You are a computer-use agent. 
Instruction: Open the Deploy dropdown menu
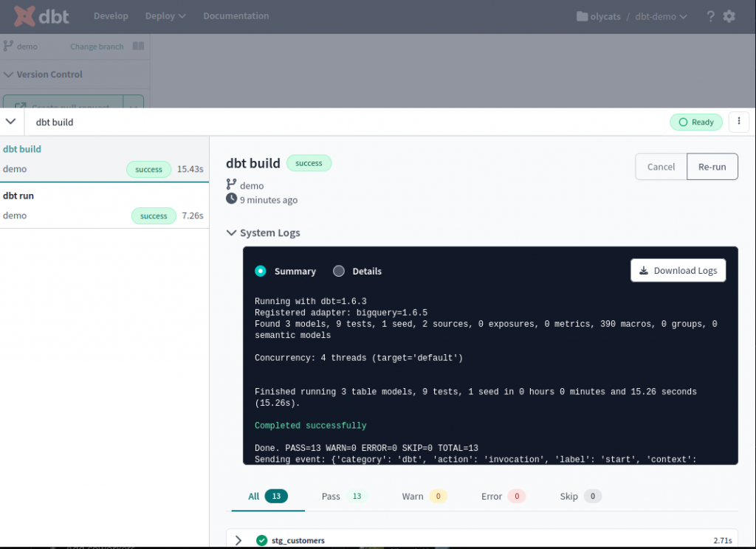[x=165, y=16]
